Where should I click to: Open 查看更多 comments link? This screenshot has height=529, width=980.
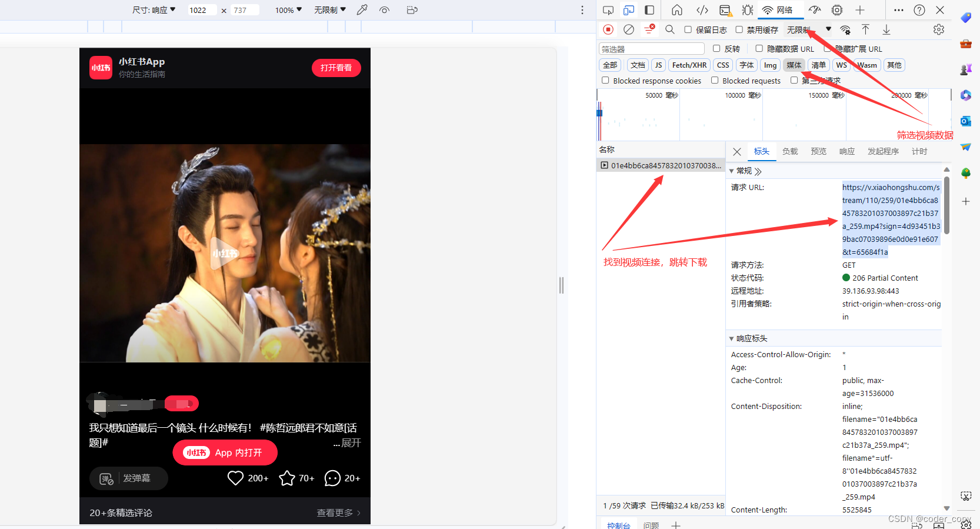338,513
